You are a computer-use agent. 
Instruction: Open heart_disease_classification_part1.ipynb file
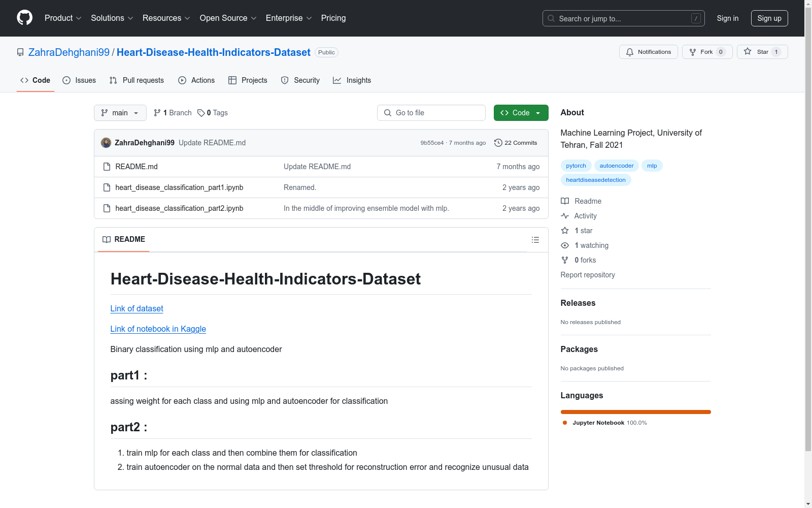click(180, 187)
